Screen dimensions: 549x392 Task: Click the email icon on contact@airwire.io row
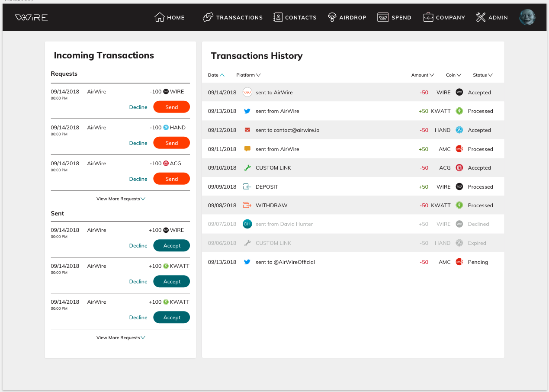(x=247, y=130)
